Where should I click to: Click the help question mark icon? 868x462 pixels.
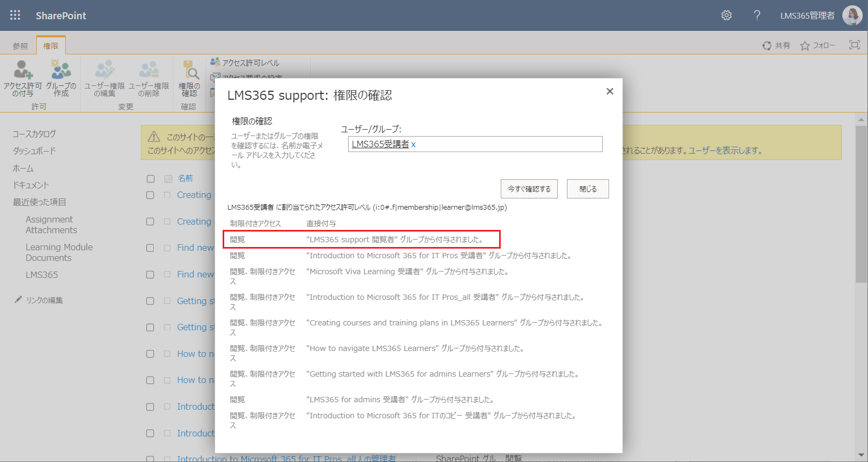pos(757,15)
